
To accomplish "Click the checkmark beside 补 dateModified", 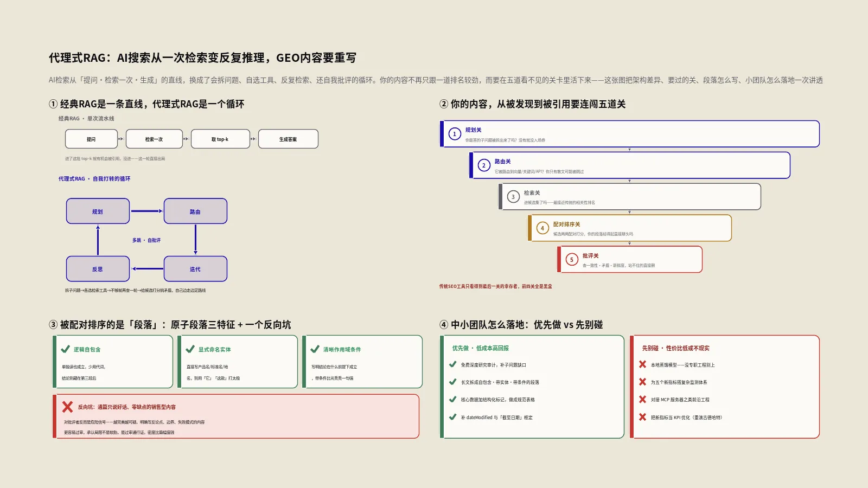I will 453,417.
